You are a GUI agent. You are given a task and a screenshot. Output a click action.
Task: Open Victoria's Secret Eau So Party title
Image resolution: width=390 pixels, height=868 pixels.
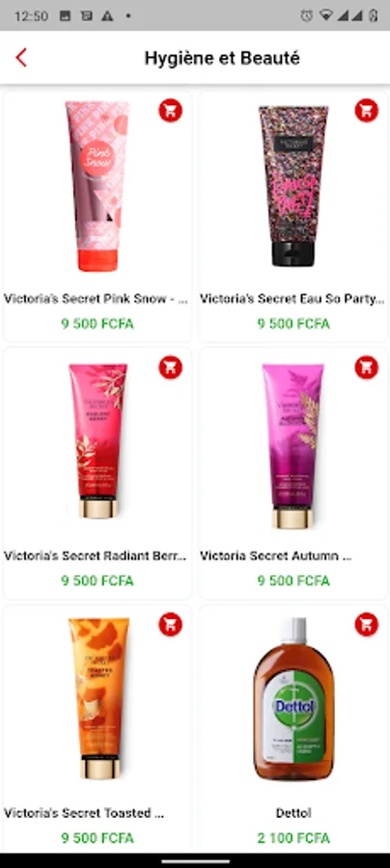click(x=292, y=299)
